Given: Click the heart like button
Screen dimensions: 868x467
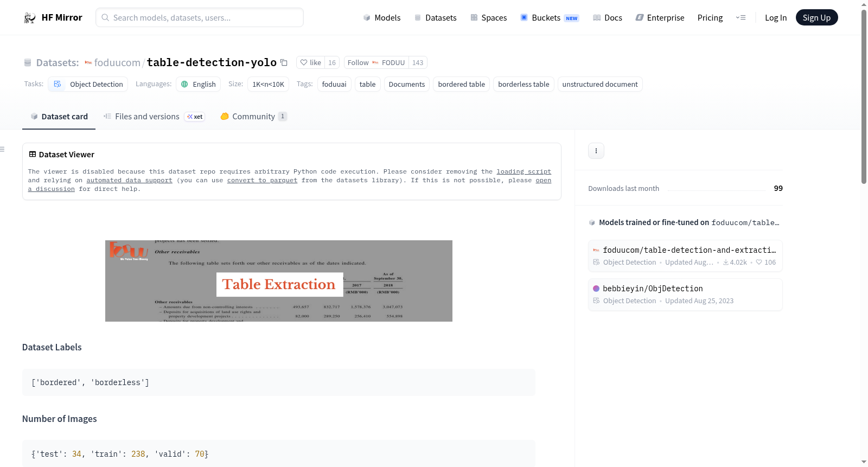Looking at the screenshot, I should pyautogui.click(x=311, y=63).
